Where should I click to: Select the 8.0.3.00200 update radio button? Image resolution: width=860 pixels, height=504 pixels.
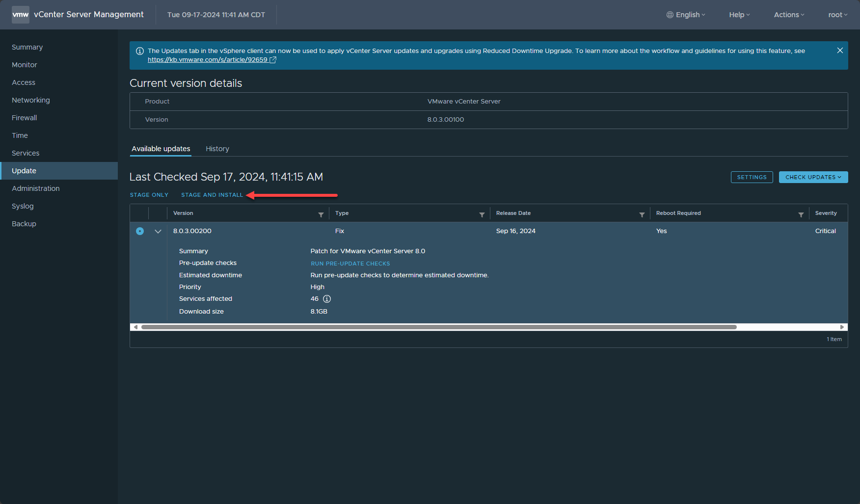pyautogui.click(x=140, y=231)
